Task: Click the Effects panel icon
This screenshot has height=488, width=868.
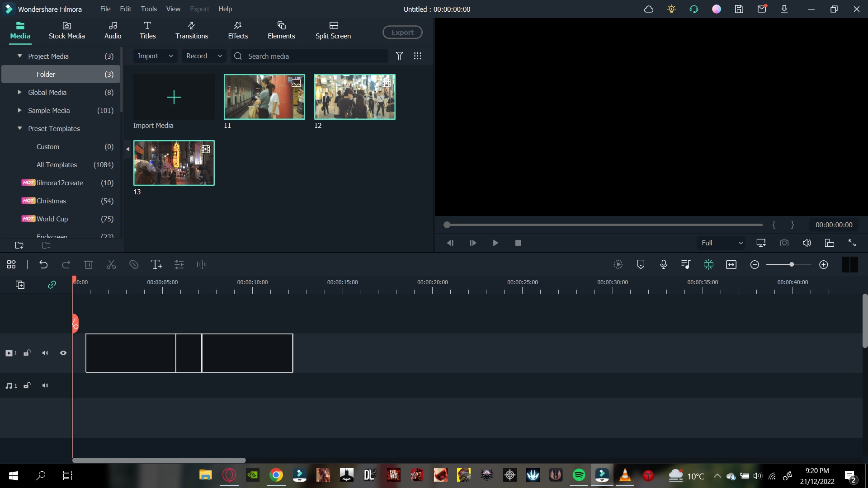Action: click(238, 30)
